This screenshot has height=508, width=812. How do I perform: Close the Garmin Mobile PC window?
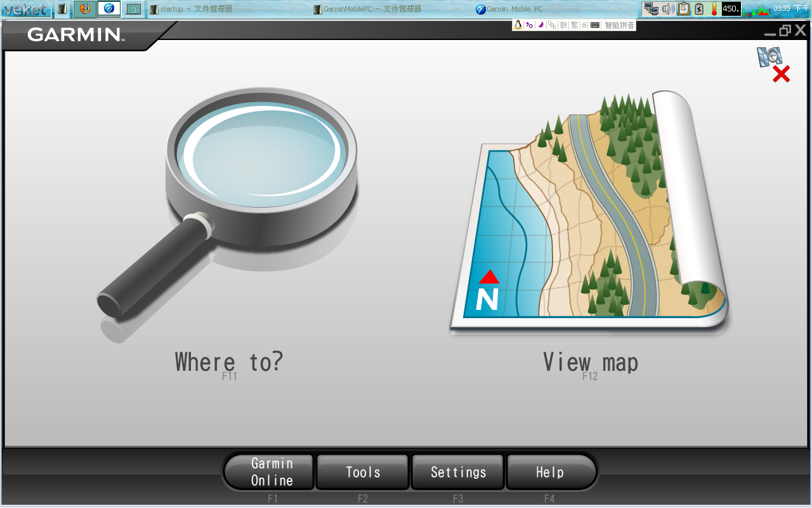point(801,30)
